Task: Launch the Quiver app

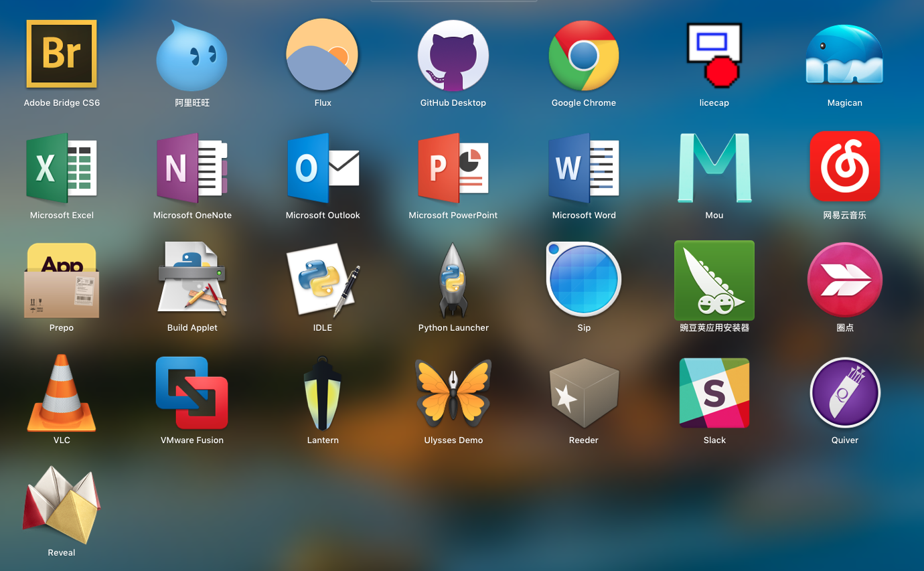Action: (x=844, y=392)
